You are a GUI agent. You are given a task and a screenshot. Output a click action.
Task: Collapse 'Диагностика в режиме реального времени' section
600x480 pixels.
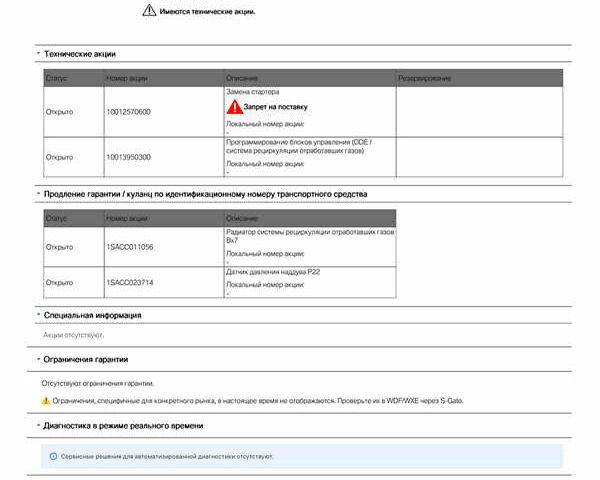point(38,426)
